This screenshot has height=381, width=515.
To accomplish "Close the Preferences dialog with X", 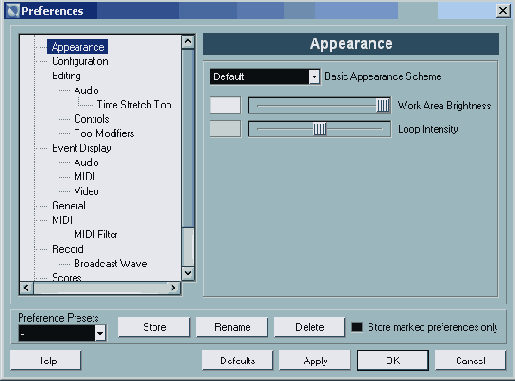I will coord(503,11).
